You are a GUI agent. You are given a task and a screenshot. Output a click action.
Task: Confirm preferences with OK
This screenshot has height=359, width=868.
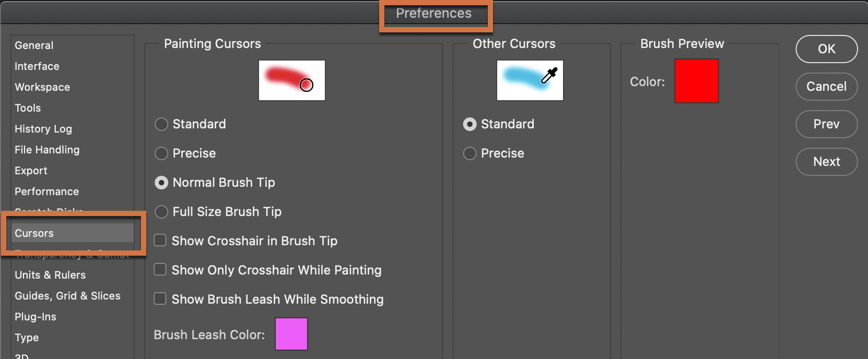(826, 49)
